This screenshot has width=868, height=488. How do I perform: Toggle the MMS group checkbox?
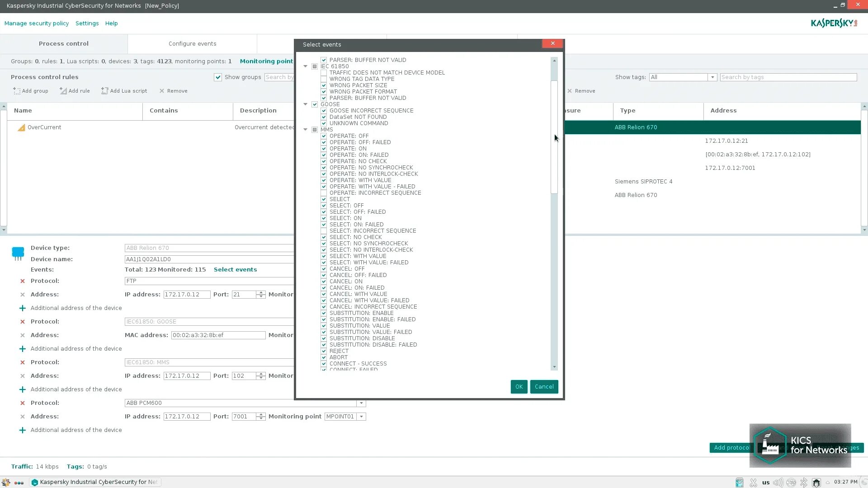pyautogui.click(x=315, y=129)
